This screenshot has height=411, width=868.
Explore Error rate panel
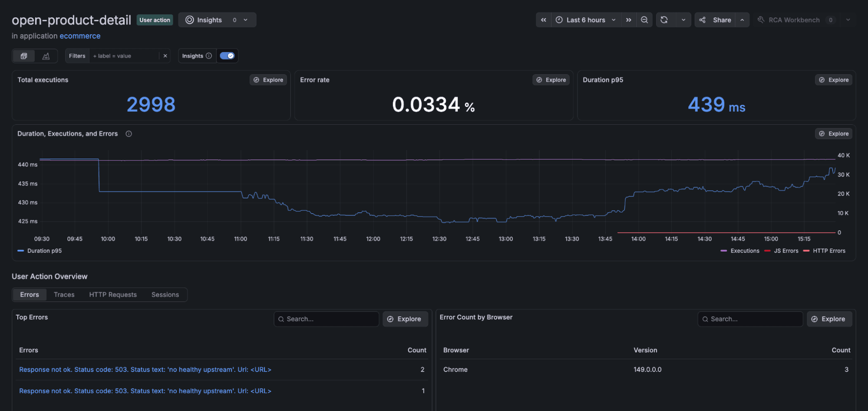(551, 80)
